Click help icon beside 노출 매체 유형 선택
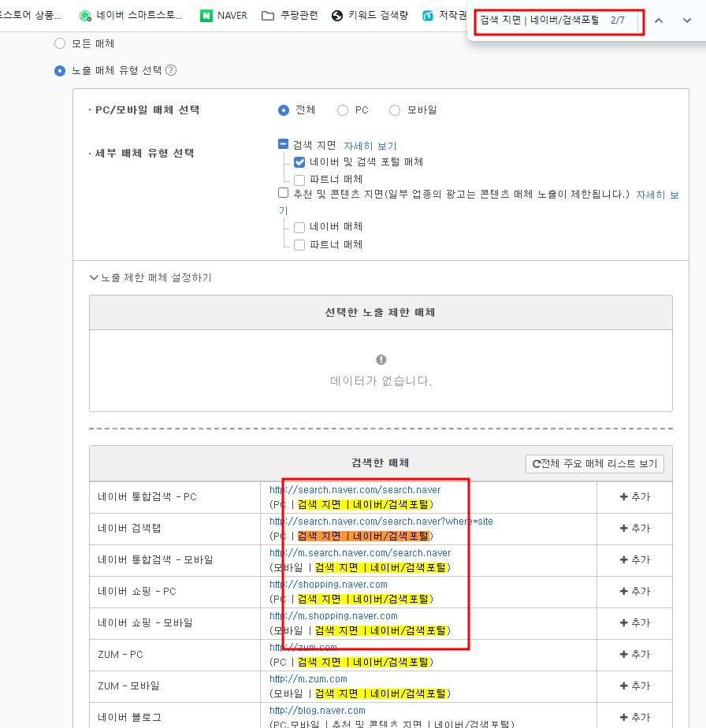 click(171, 70)
